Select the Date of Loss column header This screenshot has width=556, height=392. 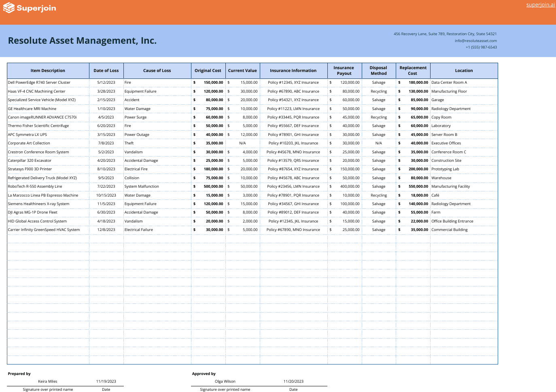pyautogui.click(x=106, y=71)
